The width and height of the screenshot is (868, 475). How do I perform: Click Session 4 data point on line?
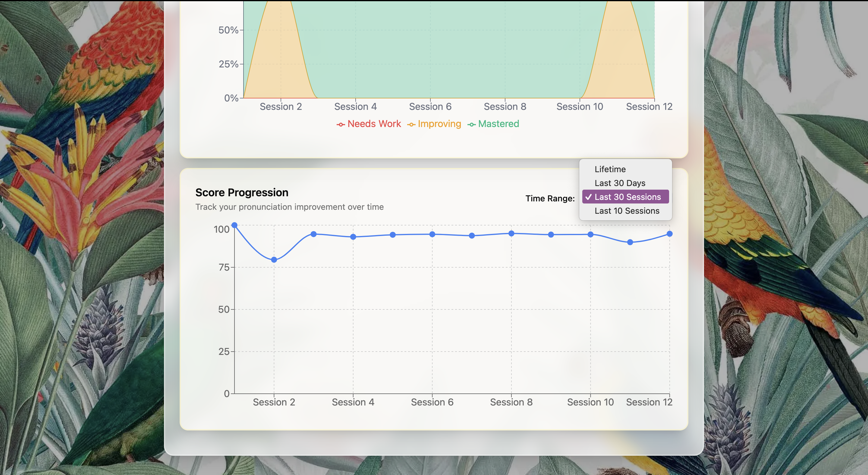tap(353, 237)
